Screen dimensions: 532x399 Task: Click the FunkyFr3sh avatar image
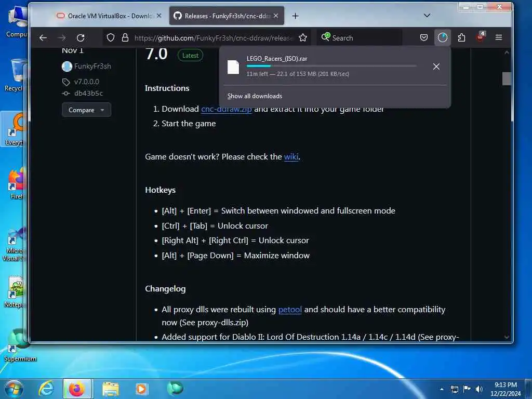(x=67, y=66)
